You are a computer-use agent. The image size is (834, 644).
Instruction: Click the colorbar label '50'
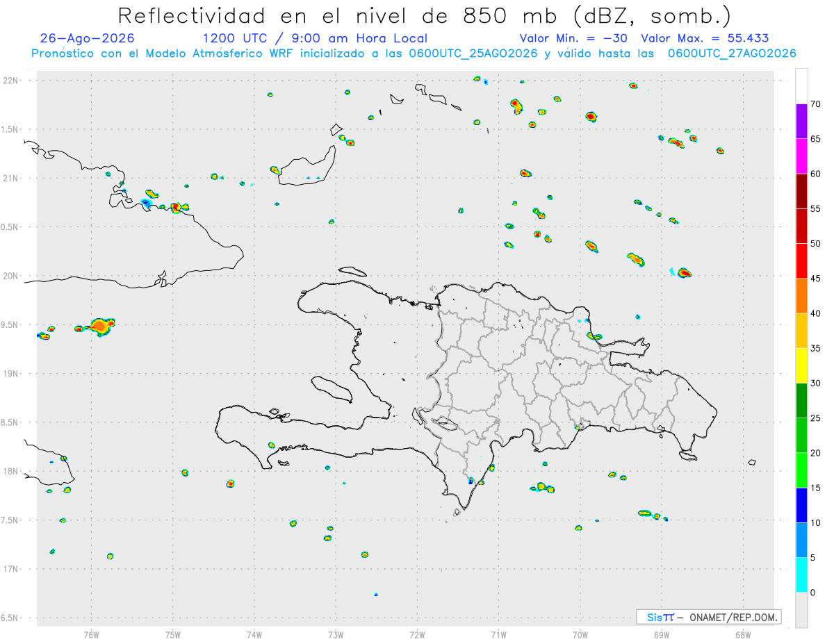coord(816,244)
